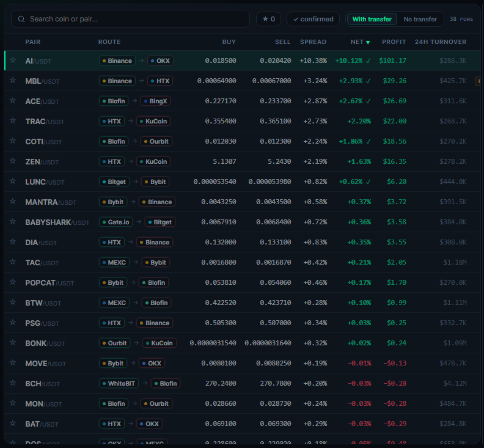Star the AI/USDT pair as favorite
Image resolution: width=484 pixels, height=448 pixels.
pos(13,61)
